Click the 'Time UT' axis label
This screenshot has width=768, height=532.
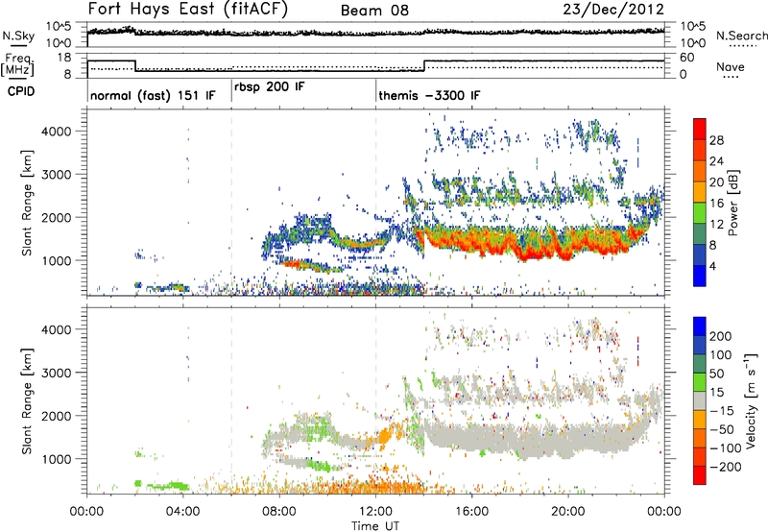[x=375, y=526]
